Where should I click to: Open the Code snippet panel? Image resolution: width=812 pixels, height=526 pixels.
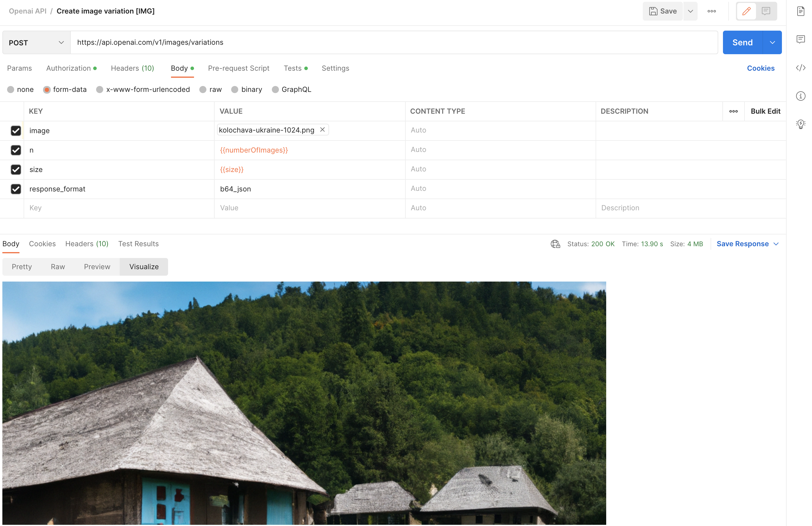coord(801,68)
